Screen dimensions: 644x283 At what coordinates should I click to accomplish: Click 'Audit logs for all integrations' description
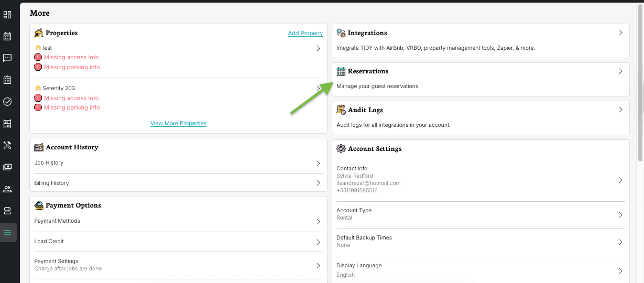point(394,125)
